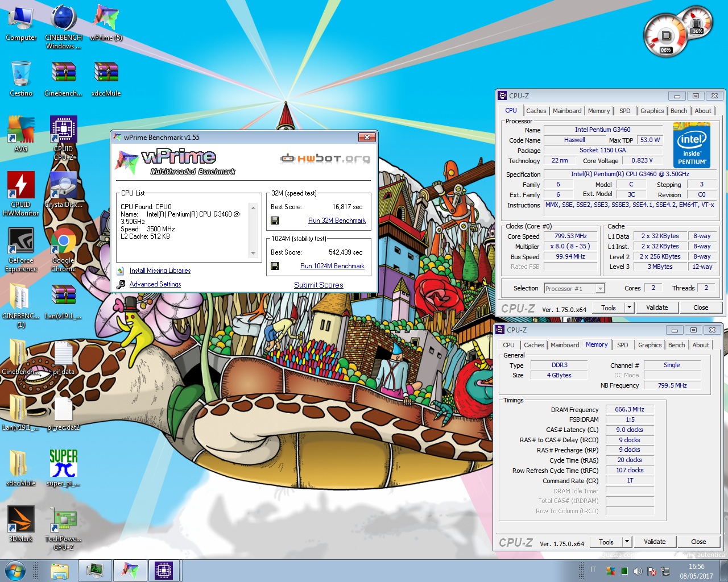The width and height of the screenshot is (728, 582).
Task: Click Close button in lower CPU-Z
Action: pyautogui.click(x=698, y=542)
